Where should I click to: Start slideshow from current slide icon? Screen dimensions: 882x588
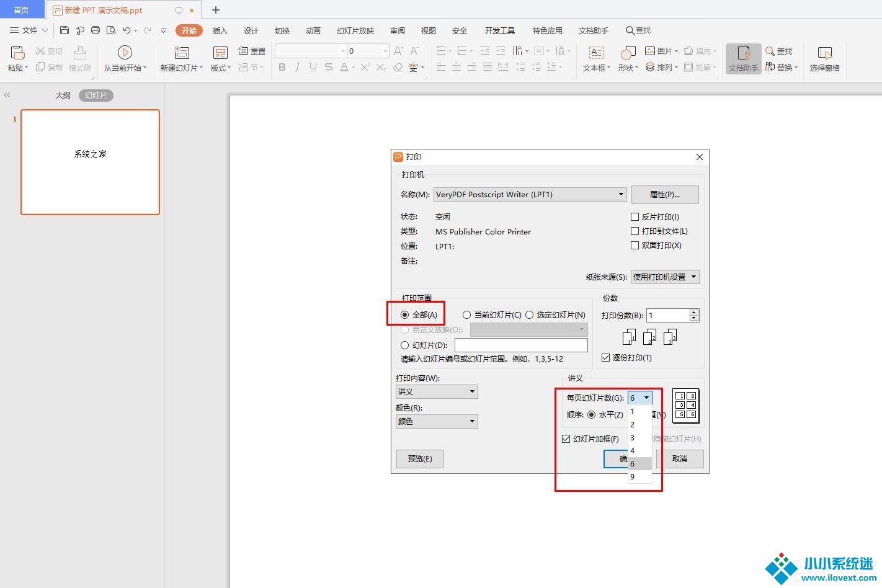point(125,53)
